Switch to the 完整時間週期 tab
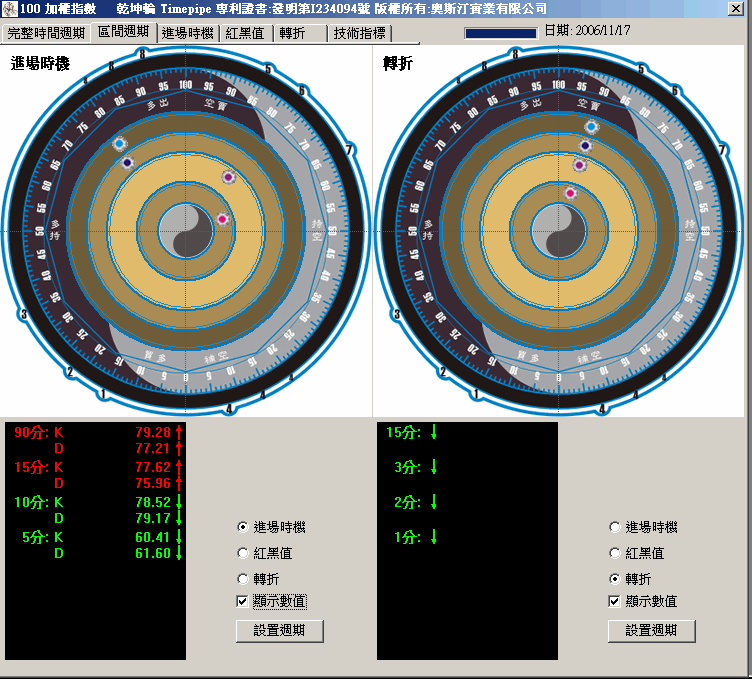Image resolution: width=752 pixels, height=679 pixels. click(x=45, y=33)
